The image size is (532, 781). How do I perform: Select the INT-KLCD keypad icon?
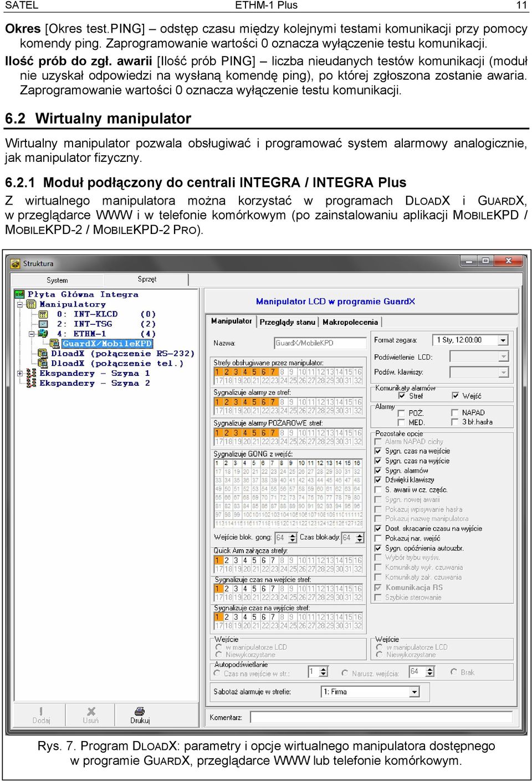(x=43, y=314)
